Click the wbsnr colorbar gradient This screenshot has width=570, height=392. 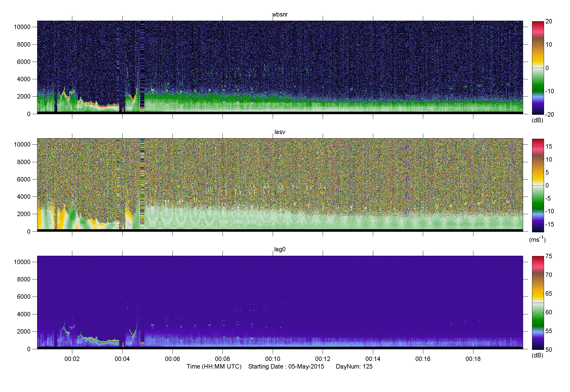[538, 68]
